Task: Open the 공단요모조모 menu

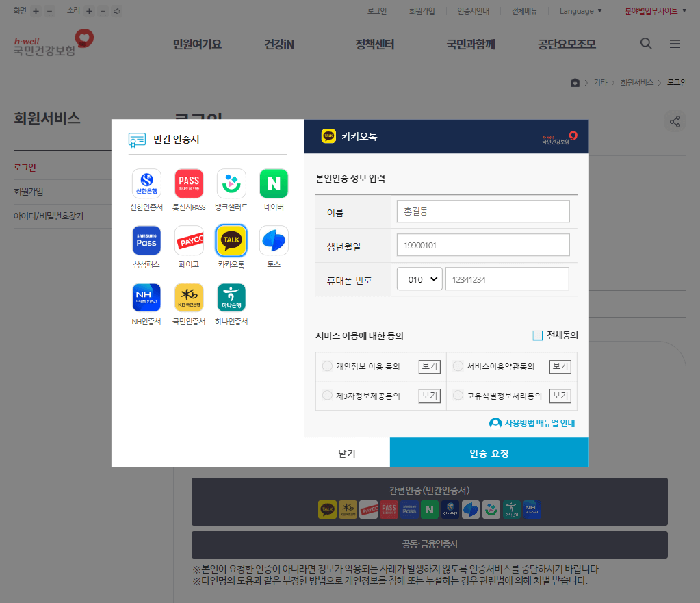Action: coord(567,44)
